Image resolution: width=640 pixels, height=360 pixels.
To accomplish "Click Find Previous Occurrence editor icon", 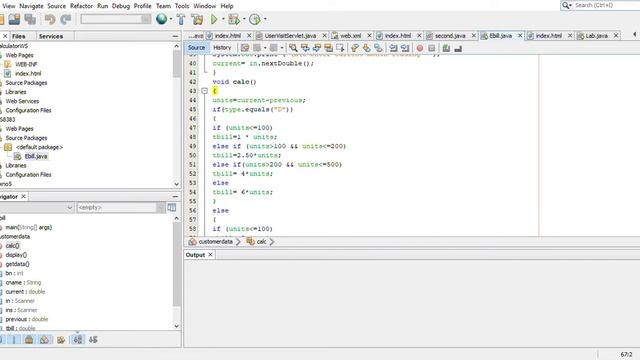I will (305, 48).
